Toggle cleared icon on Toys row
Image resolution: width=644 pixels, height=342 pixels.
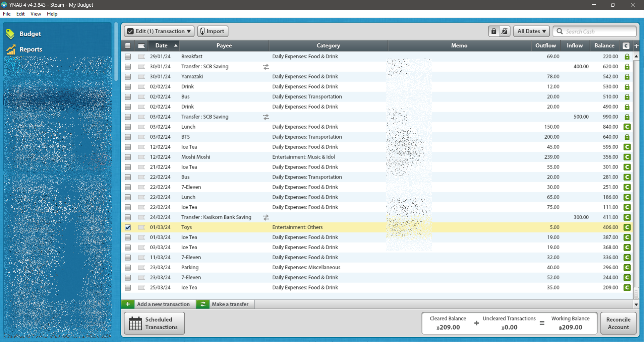click(x=627, y=227)
